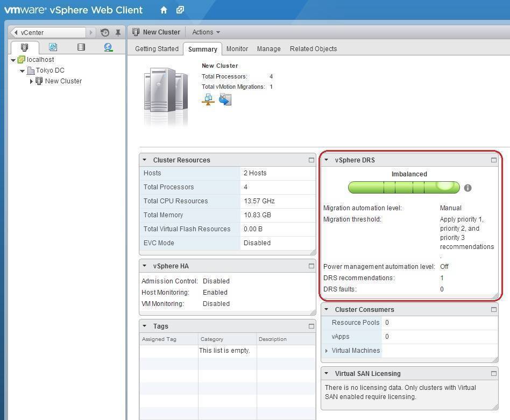Maximize the Virtual SAN Licensing panel

point(494,374)
